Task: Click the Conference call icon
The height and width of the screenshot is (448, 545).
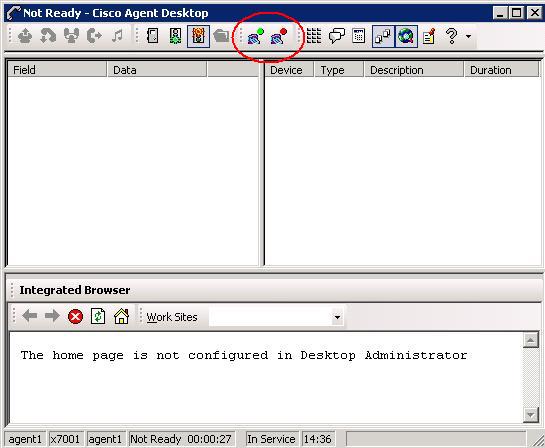Action: [x=71, y=36]
